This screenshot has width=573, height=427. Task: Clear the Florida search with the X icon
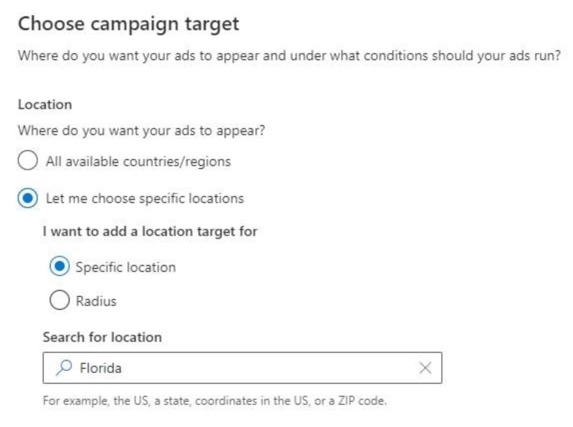coord(425,368)
